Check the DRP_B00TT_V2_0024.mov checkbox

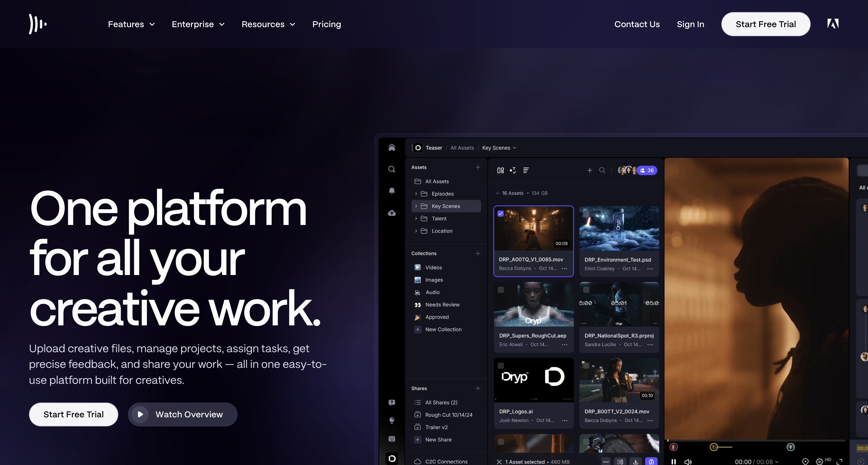[x=586, y=366]
